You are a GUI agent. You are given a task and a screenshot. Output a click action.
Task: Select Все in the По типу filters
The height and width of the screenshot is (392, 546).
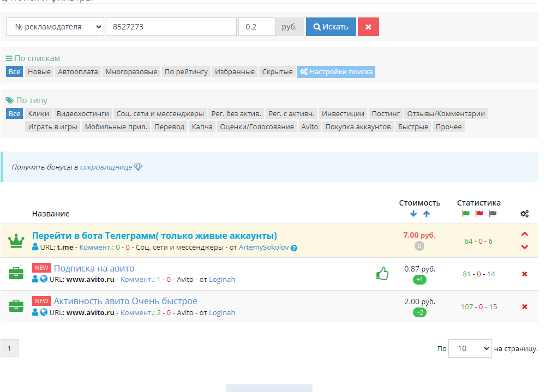tap(14, 113)
